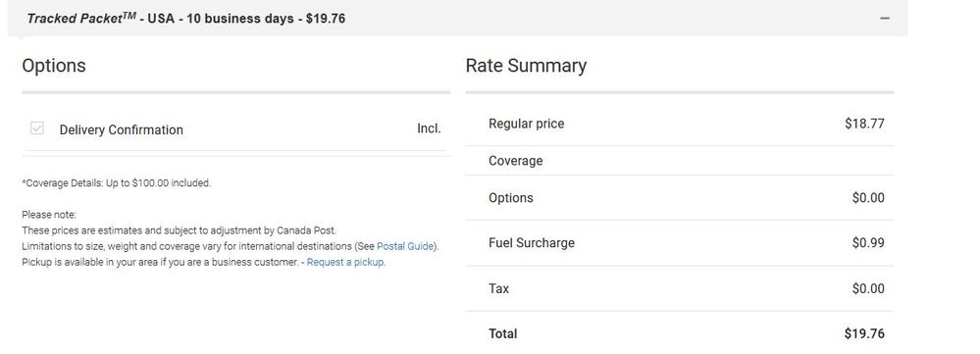Viewport: 980px width, 354px height.
Task: Select the Regular price label
Action: point(526,124)
